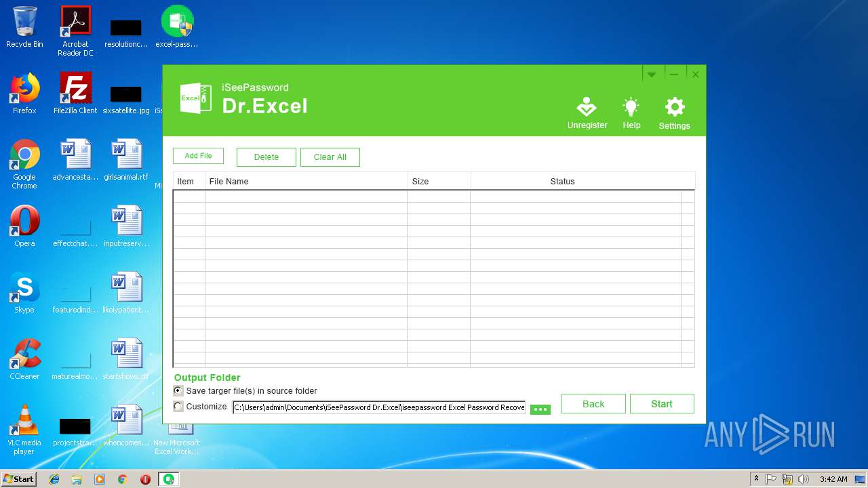Show hidden system tray icons arrow
868x488 pixels.
(756, 479)
